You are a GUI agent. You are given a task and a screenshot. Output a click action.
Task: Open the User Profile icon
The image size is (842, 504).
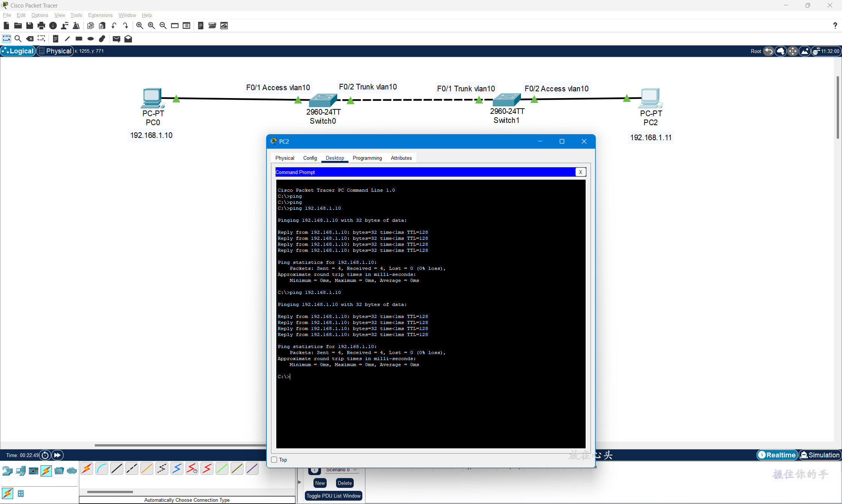coord(65,26)
